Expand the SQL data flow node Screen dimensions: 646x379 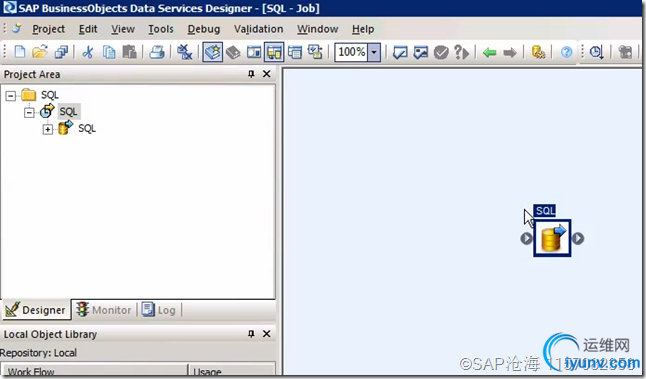[48, 129]
